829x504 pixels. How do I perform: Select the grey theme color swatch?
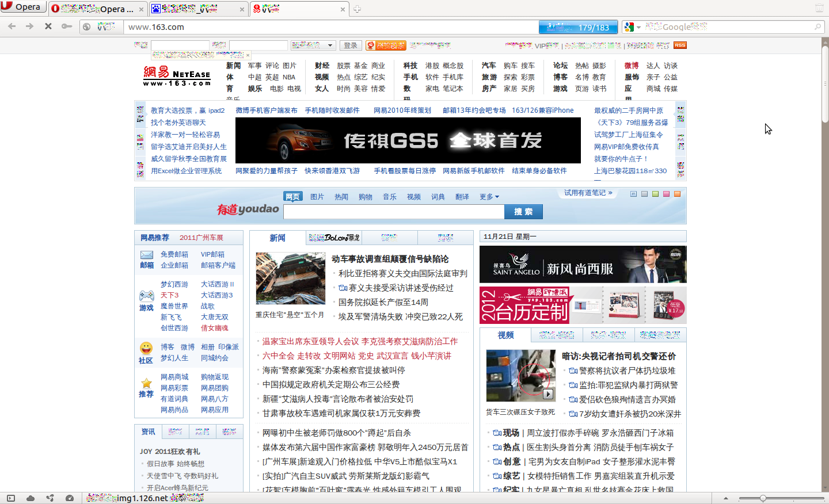point(644,194)
